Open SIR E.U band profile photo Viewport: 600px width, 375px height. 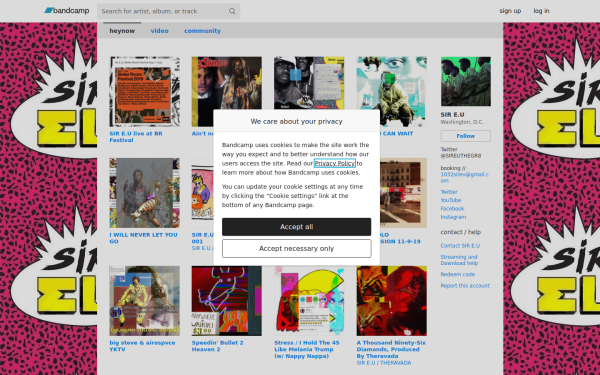click(x=466, y=82)
